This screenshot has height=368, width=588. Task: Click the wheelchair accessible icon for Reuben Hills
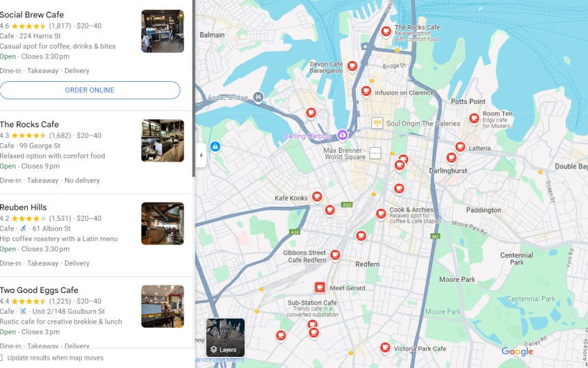coord(23,228)
